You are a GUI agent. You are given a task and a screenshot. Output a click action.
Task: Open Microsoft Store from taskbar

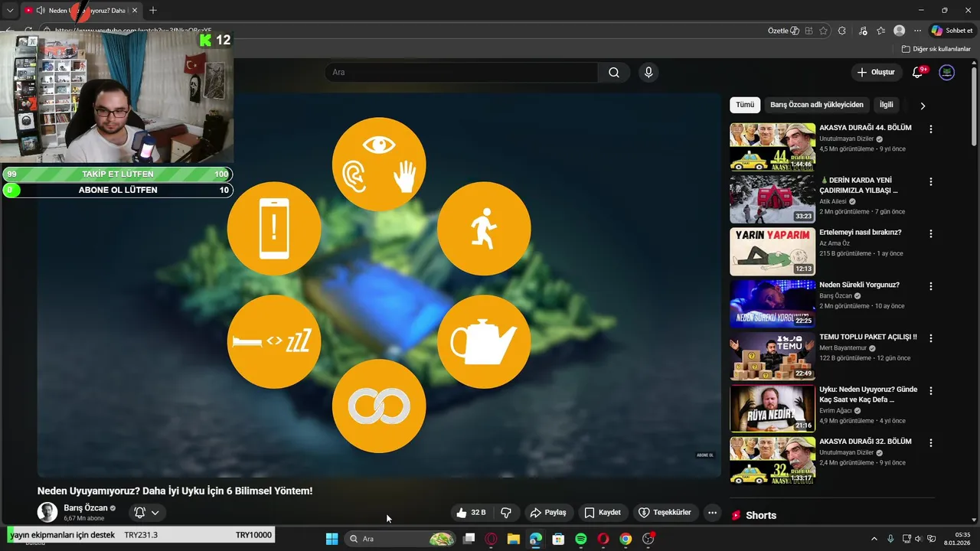[559, 539]
